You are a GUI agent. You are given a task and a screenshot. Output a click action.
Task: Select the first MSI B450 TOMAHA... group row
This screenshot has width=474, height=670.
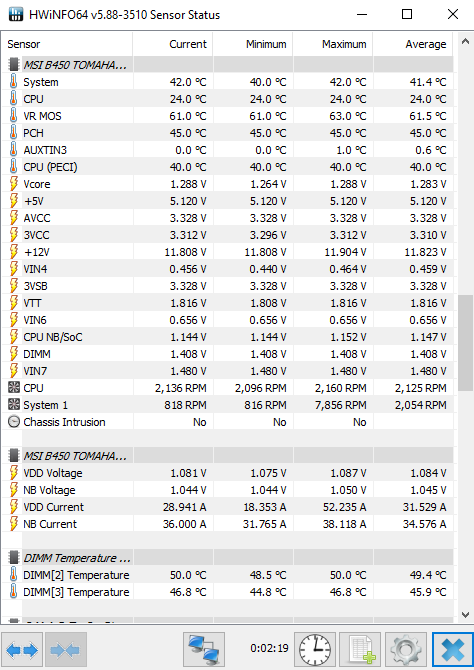227,65
